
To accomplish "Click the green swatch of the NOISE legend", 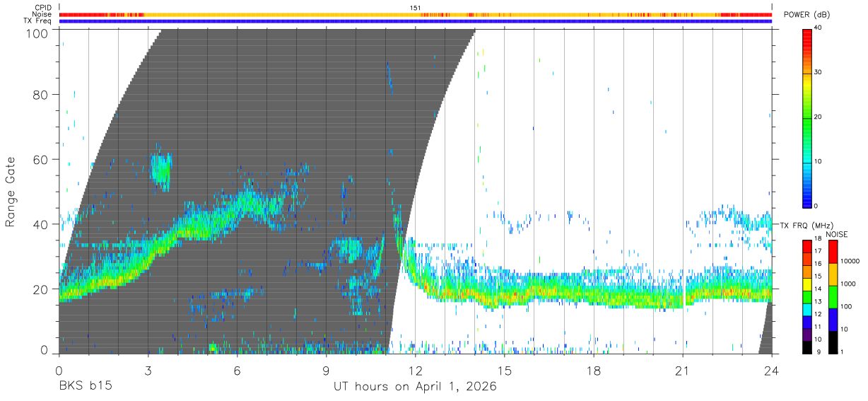I will click(832, 296).
